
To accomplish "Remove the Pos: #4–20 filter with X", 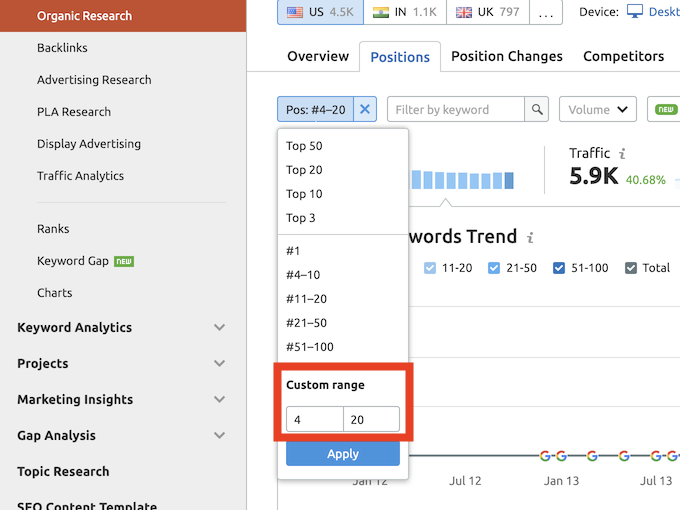I will pyautogui.click(x=365, y=110).
